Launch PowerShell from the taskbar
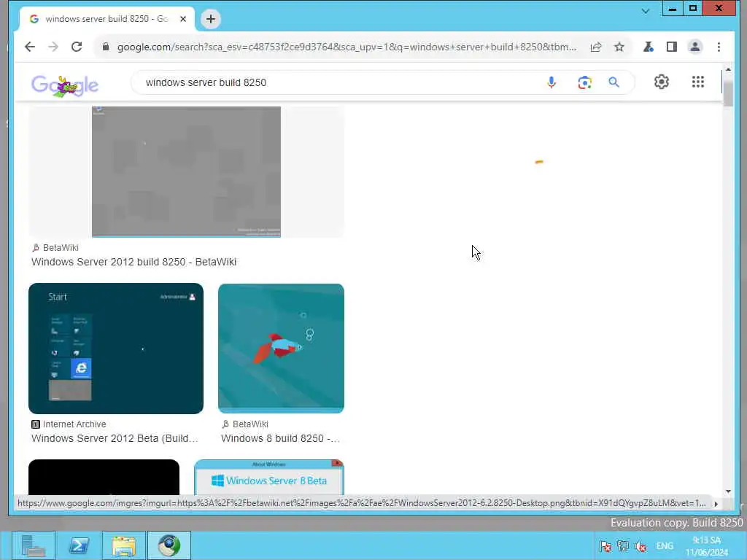The image size is (747, 560). pyautogui.click(x=79, y=545)
